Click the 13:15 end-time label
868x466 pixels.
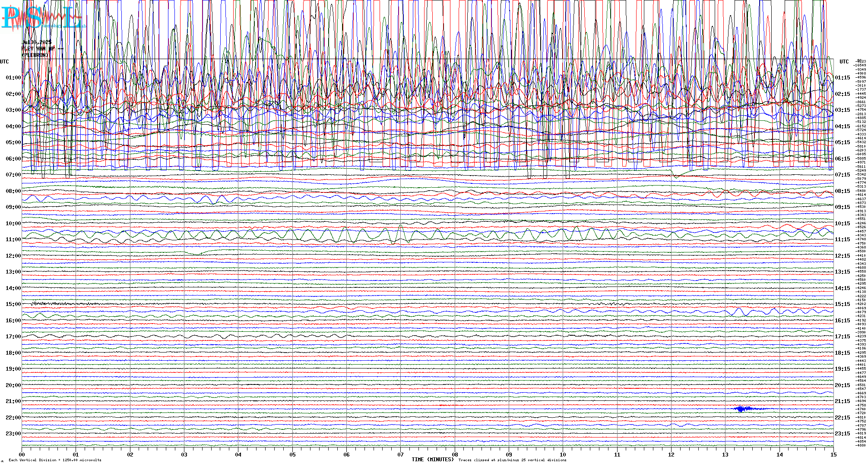pos(843,272)
